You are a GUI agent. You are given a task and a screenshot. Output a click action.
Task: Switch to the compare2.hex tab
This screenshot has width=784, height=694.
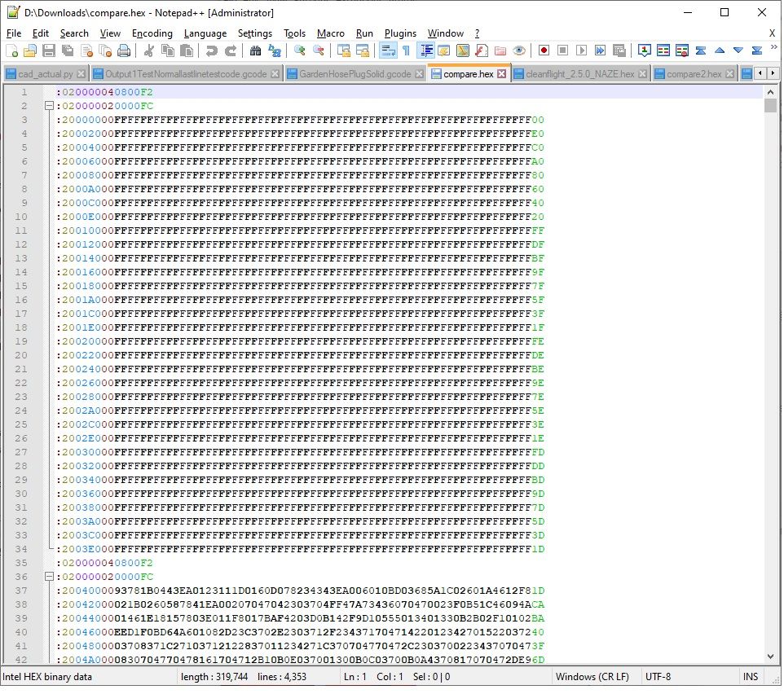click(x=694, y=74)
